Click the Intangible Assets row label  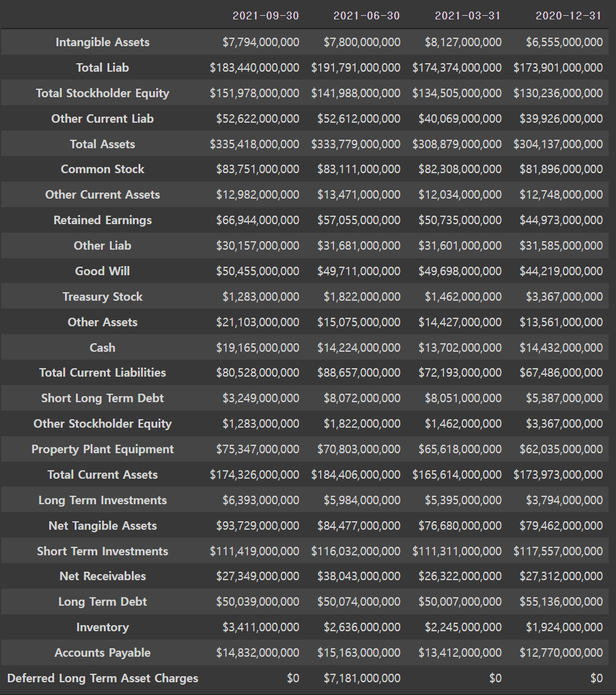(103, 42)
